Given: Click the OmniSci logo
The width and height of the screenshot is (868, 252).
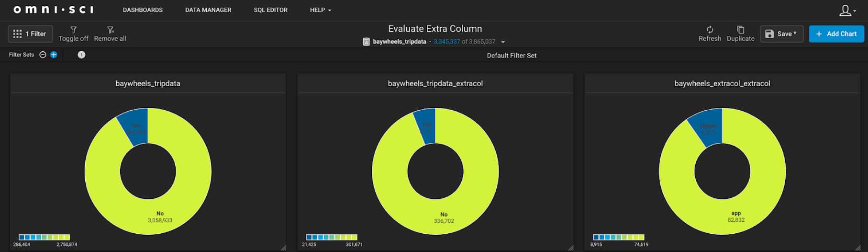Looking at the screenshot, I should pyautogui.click(x=53, y=10).
